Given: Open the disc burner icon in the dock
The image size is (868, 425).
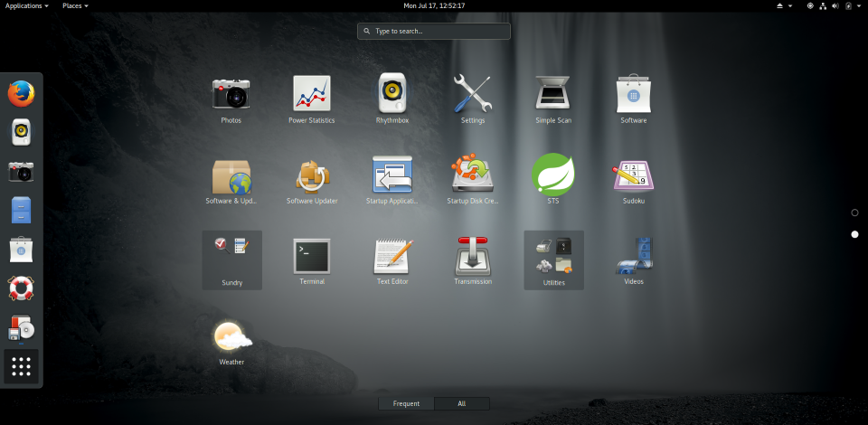Looking at the screenshot, I should click(21, 327).
